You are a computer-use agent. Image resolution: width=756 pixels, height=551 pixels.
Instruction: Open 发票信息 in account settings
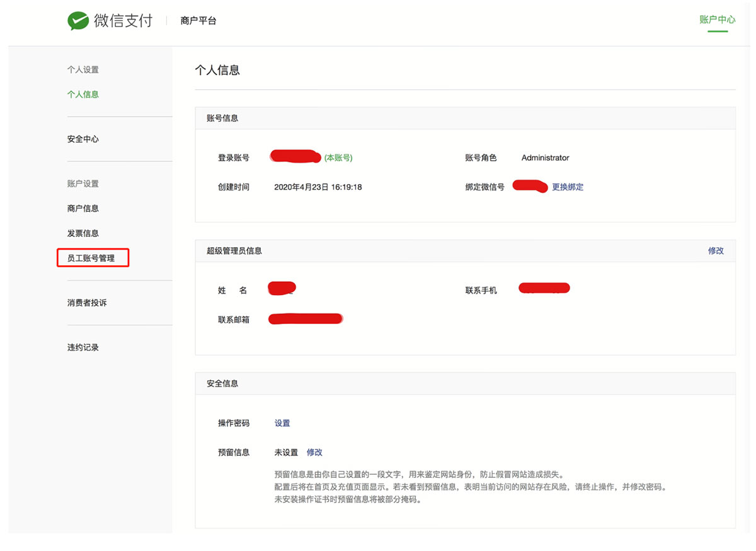tap(83, 233)
